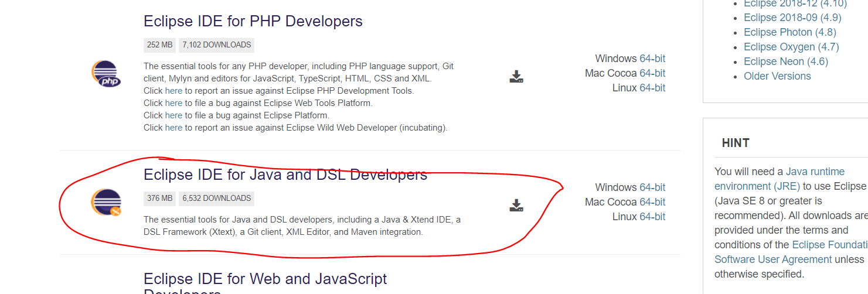The height and width of the screenshot is (294, 868).
Task: Open Software User Agreement link
Action: pos(773,259)
